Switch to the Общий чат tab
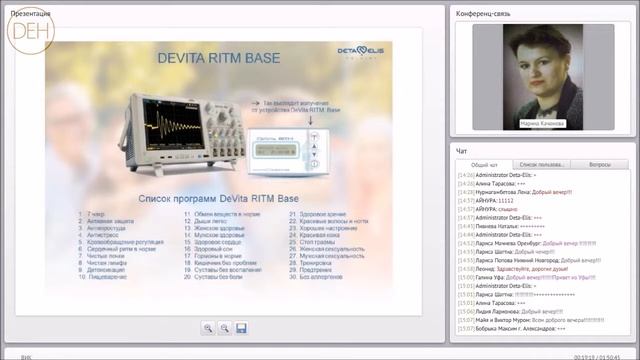This screenshot has width=640, height=360. pos(484,165)
